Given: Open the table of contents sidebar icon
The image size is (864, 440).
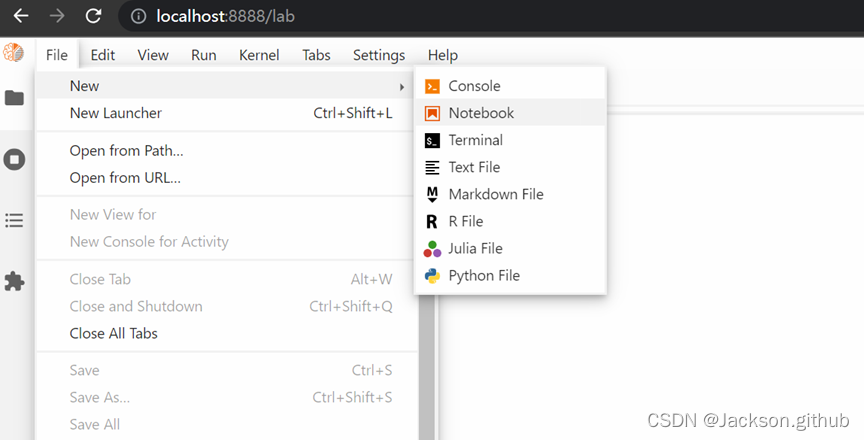Looking at the screenshot, I should pyautogui.click(x=14, y=221).
